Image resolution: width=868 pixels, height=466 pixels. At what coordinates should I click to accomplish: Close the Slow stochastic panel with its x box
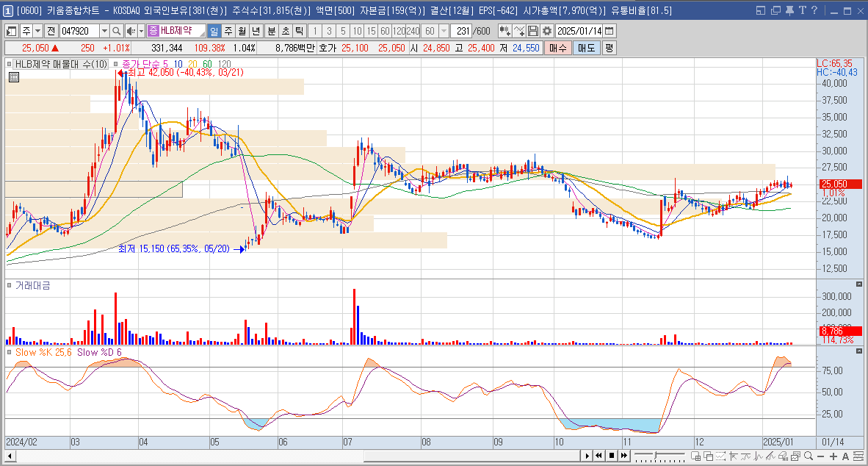click(x=859, y=351)
